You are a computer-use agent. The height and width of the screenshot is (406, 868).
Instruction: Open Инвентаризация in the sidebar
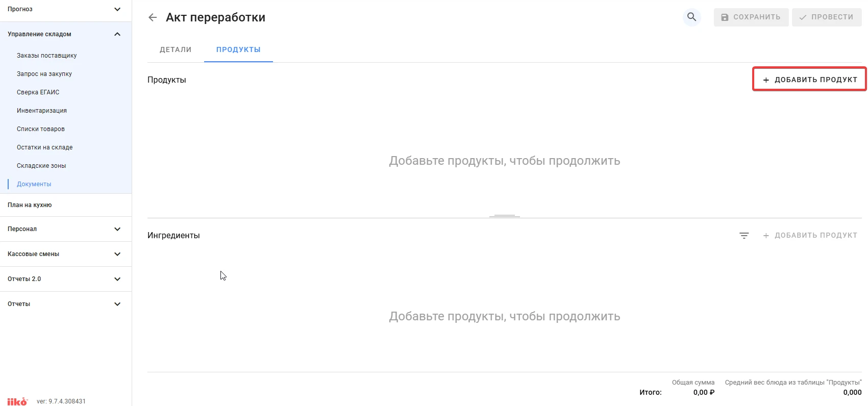click(42, 111)
